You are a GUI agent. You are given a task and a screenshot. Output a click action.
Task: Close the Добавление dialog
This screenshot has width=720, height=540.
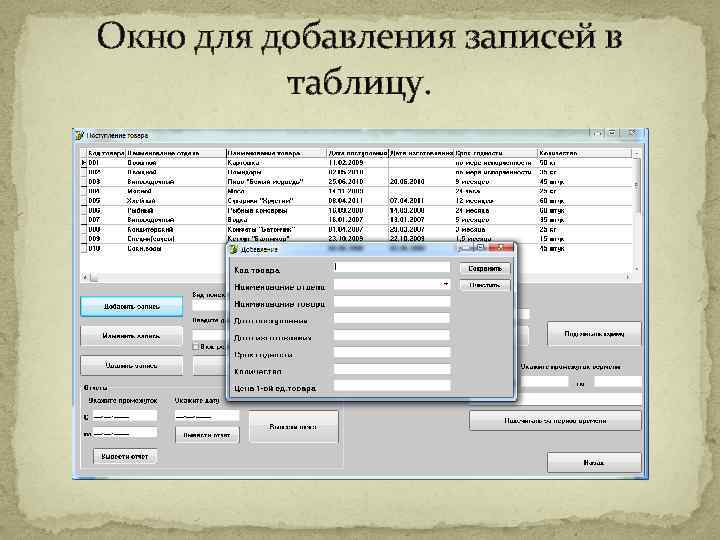[x=500, y=248]
